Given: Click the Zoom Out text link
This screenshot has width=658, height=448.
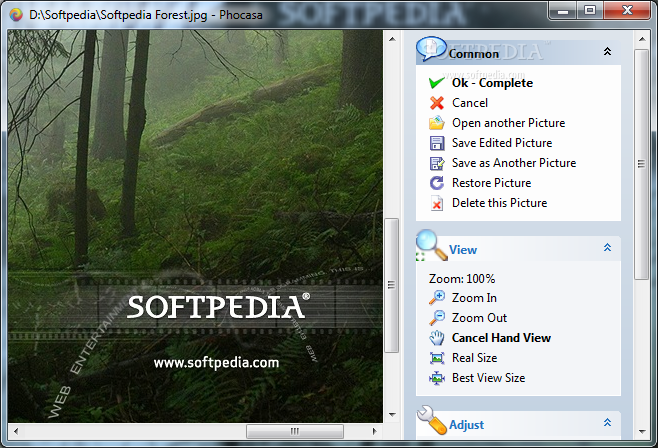Looking at the screenshot, I should pos(479,318).
